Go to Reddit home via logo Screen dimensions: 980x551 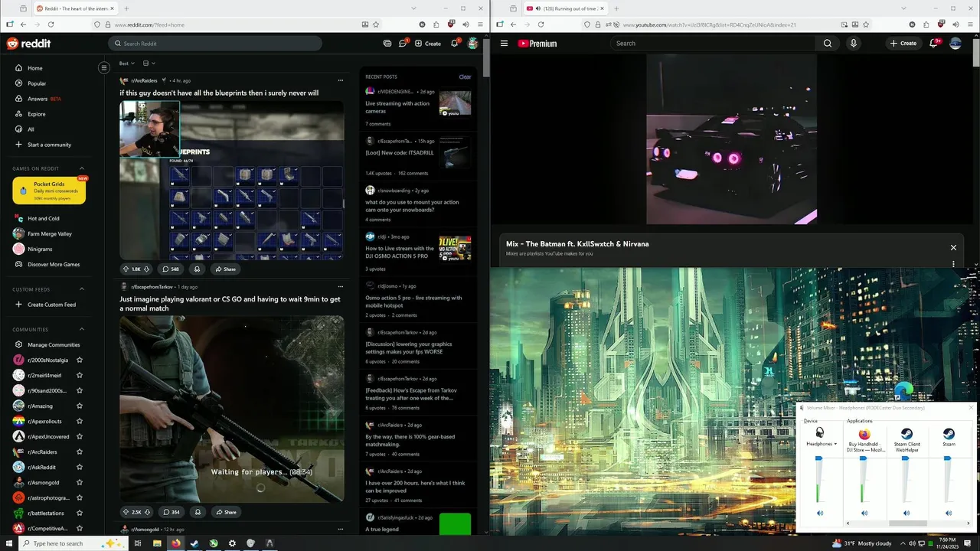coord(28,44)
